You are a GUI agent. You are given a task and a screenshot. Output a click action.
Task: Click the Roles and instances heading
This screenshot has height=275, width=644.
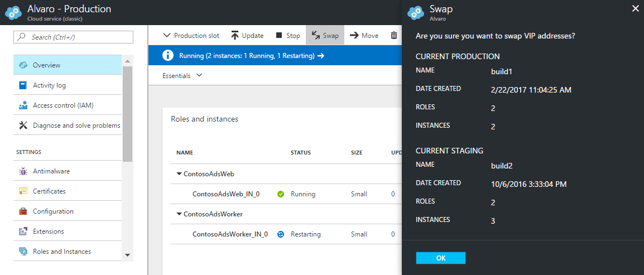click(x=205, y=119)
